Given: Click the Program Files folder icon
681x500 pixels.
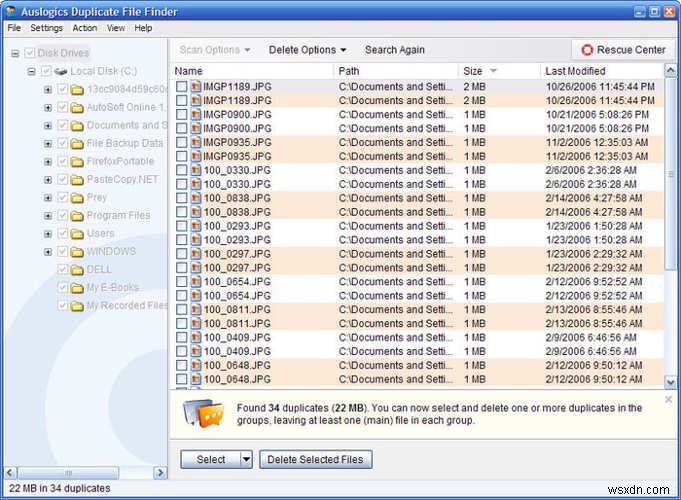Looking at the screenshot, I should click(77, 215).
